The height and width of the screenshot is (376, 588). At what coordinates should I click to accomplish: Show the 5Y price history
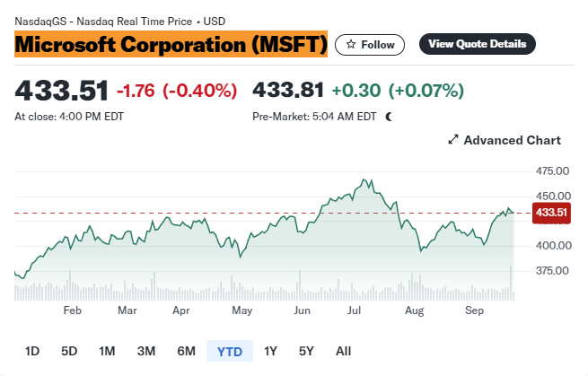[307, 351]
